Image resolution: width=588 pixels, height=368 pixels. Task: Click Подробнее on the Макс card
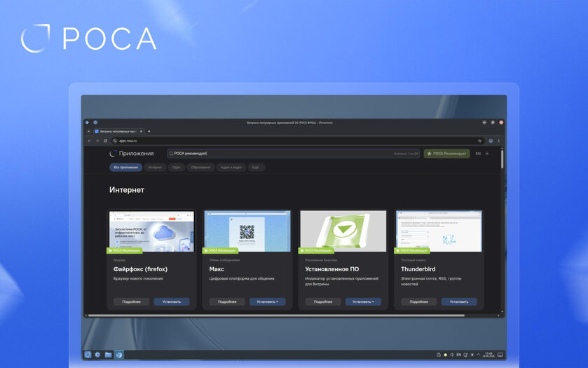click(x=227, y=301)
